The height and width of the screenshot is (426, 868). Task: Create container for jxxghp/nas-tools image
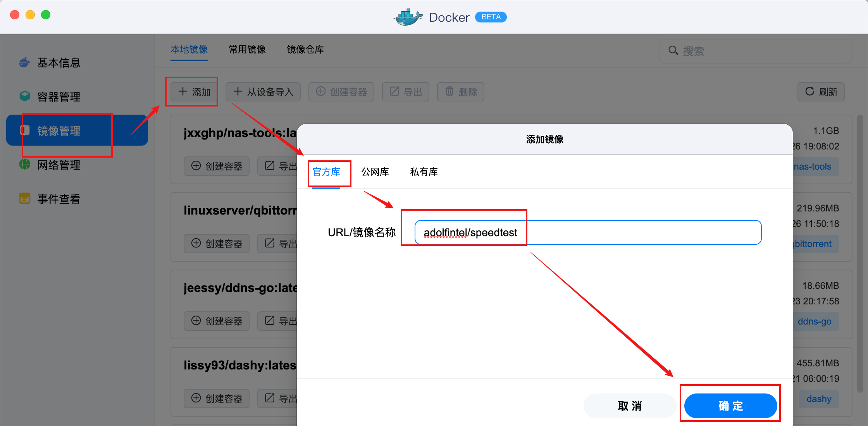coord(217,166)
